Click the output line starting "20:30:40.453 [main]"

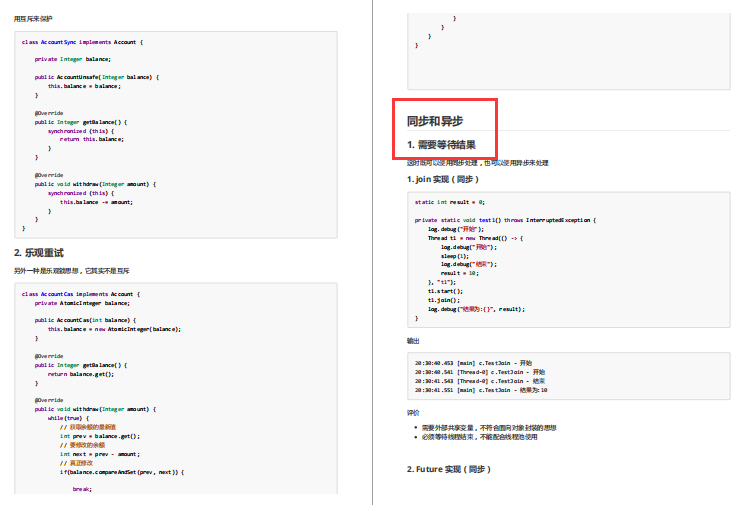coord(473,363)
